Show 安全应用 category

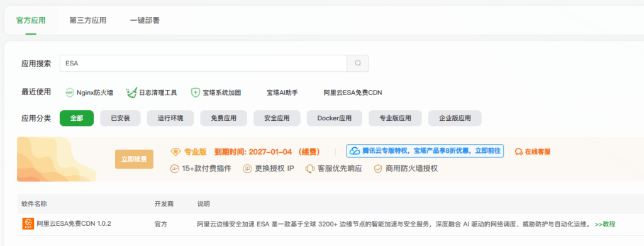tap(277, 118)
